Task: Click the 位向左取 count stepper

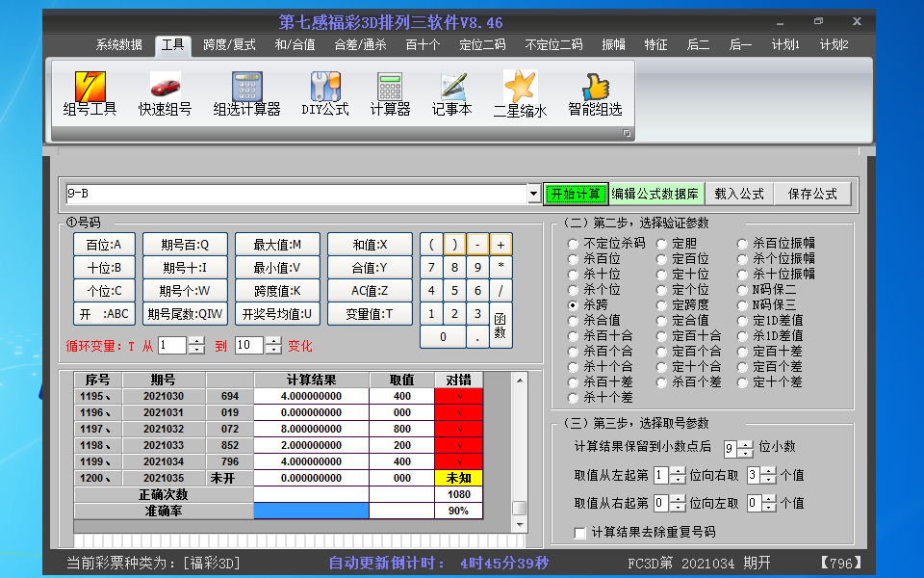Action: 768,503
